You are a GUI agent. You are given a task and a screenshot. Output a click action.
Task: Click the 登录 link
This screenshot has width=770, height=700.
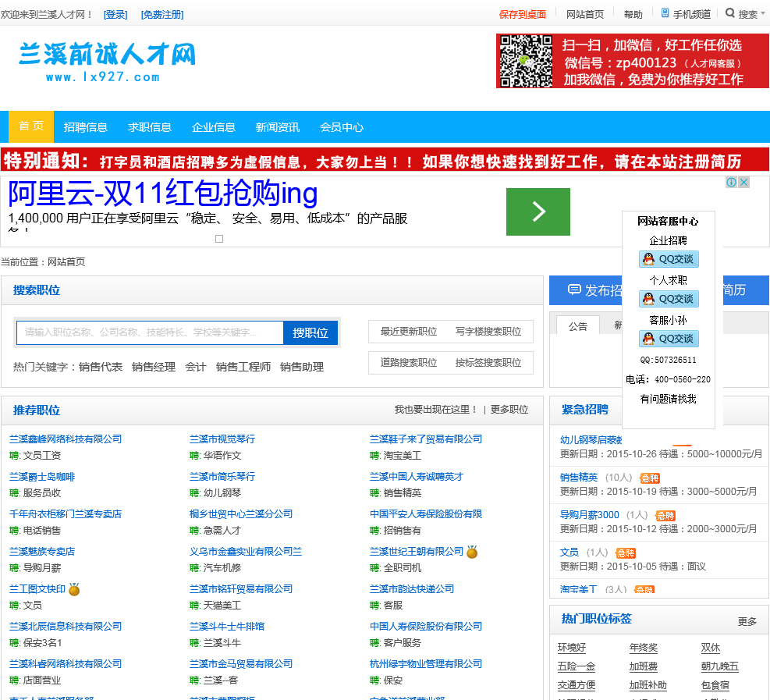[x=115, y=15]
